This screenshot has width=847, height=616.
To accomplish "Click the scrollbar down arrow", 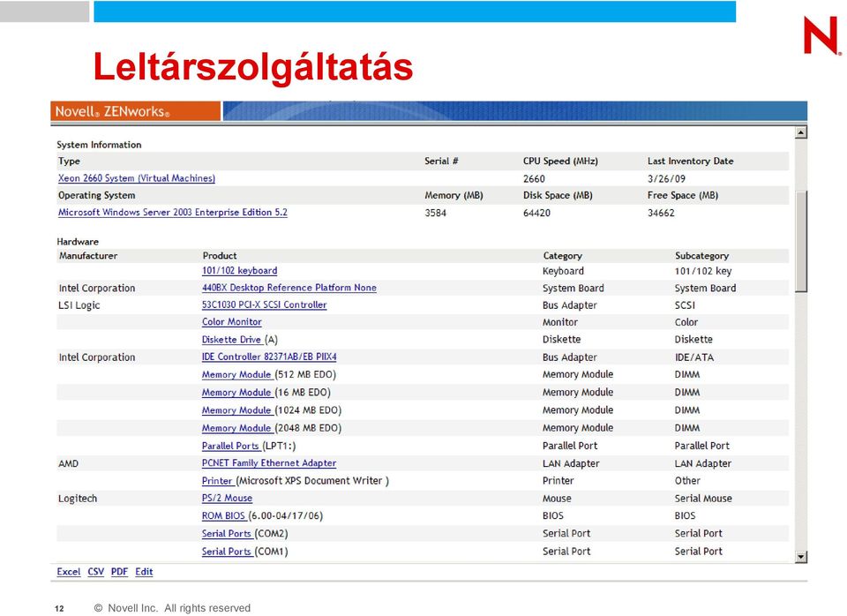I will click(x=802, y=557).
